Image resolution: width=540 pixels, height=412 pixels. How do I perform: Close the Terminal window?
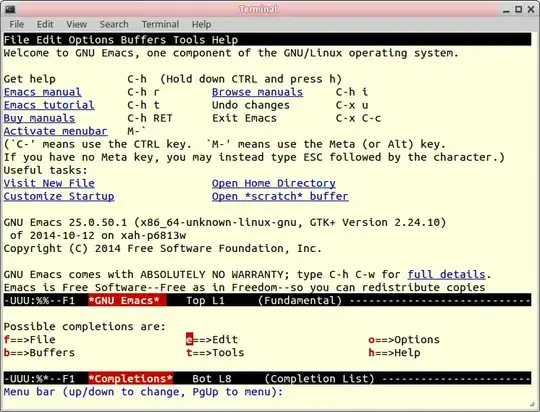(x=531, y=10)
